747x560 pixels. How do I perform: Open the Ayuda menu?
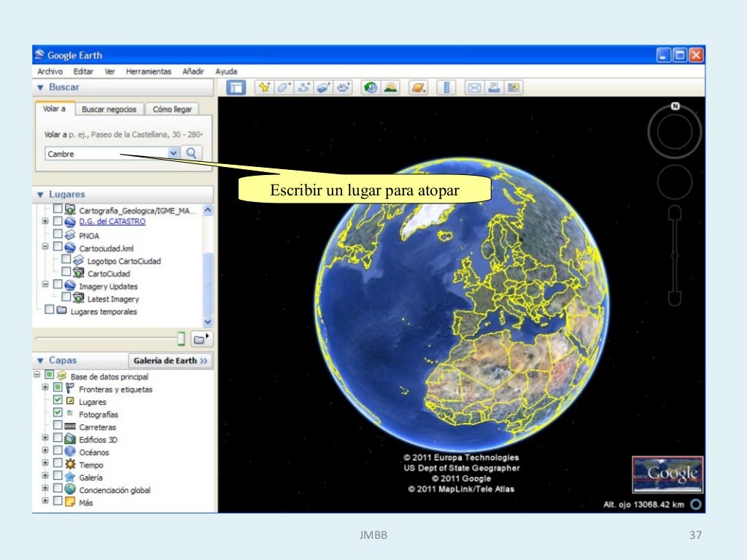pos(226,71)
